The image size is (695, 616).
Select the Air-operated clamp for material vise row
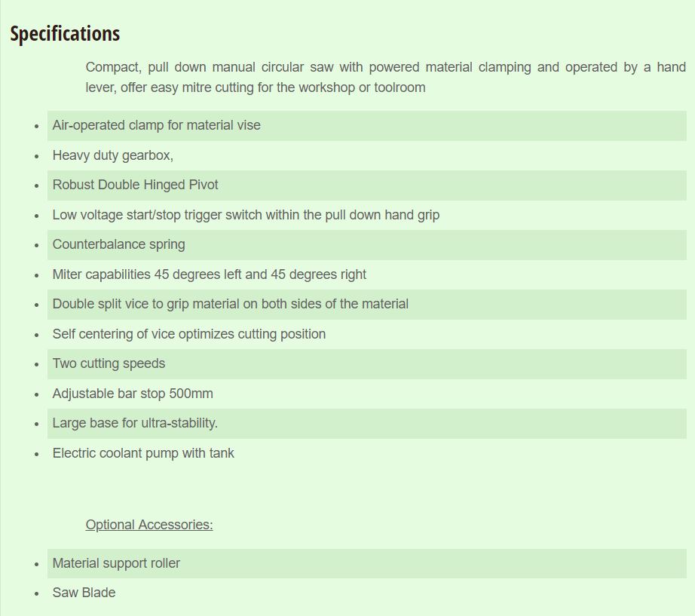coord(366,125)
